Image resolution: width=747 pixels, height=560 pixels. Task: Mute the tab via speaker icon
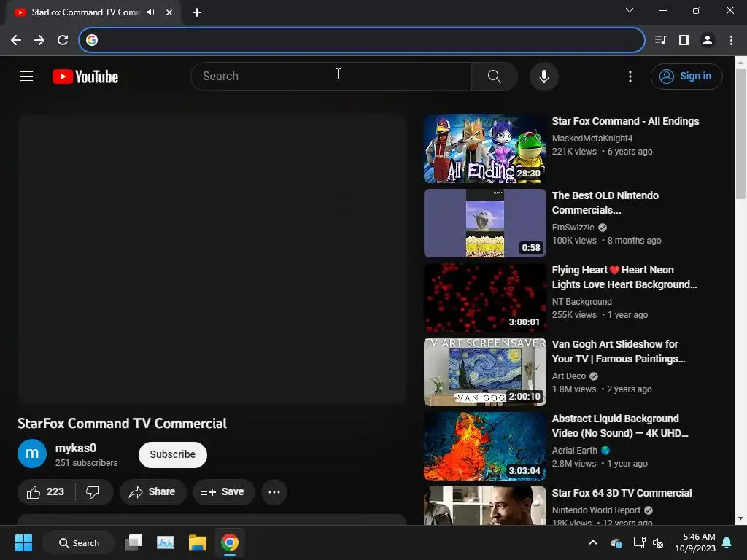tap(151, 12)
